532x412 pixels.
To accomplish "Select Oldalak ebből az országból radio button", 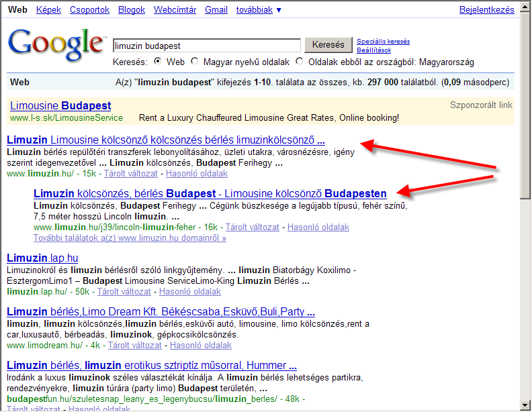I will pos(300,61).
